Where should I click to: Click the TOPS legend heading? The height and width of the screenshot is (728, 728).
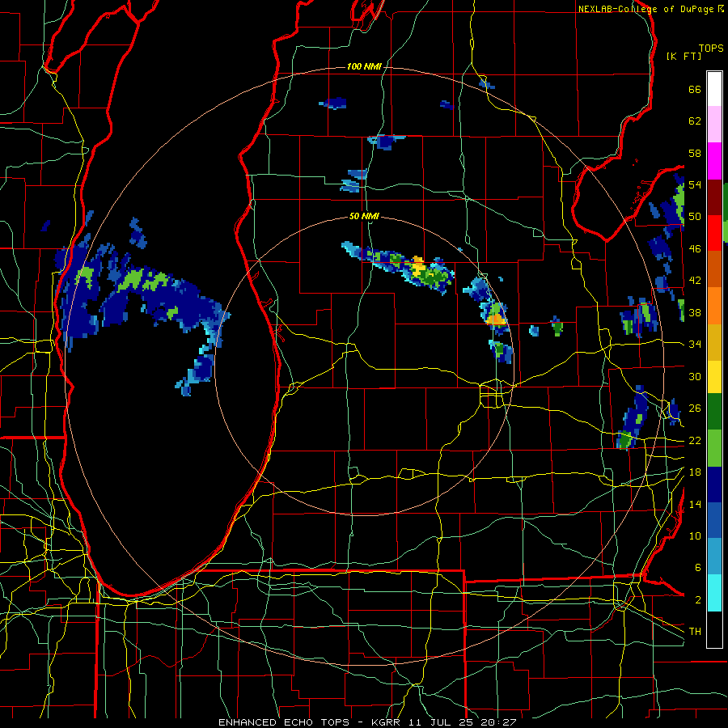tap(711, 49)
